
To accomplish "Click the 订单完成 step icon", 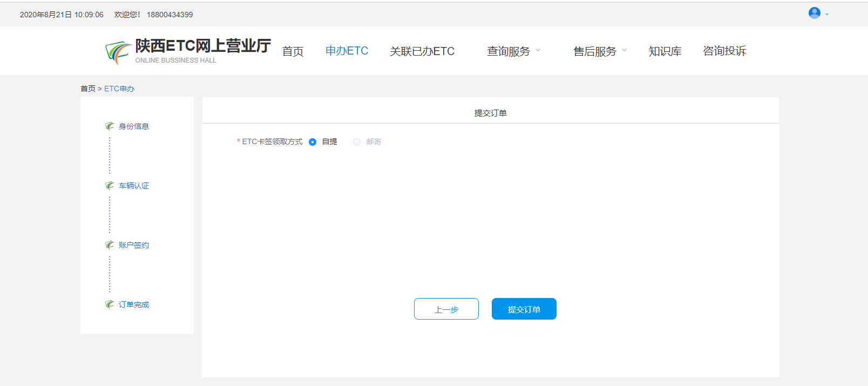I will coord(110,304).
